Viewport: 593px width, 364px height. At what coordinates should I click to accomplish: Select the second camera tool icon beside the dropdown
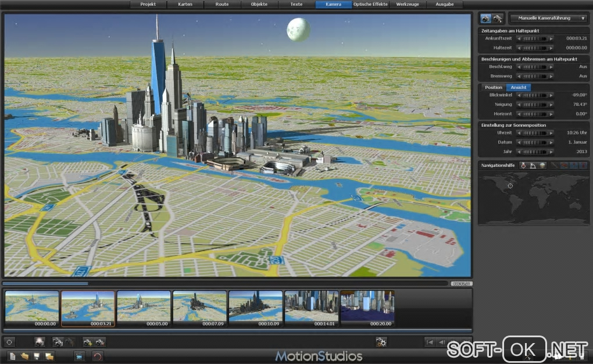(x=498, y=18)
